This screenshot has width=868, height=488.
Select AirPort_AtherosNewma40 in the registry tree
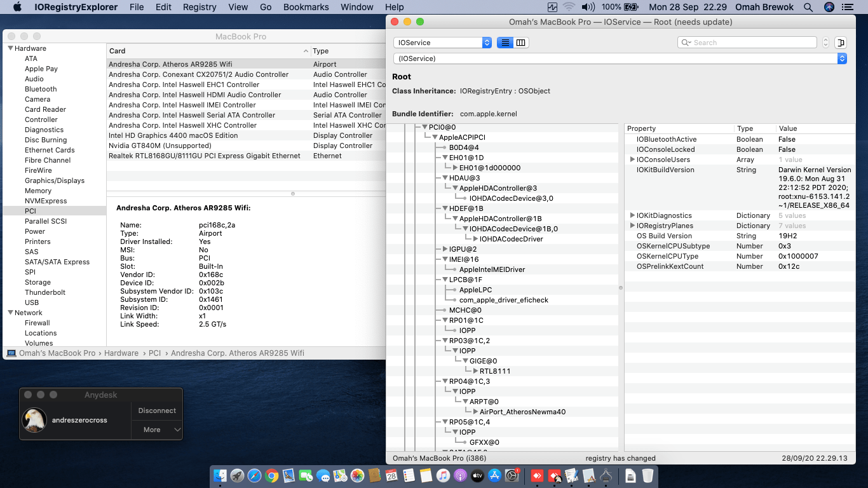coord(522,412)
